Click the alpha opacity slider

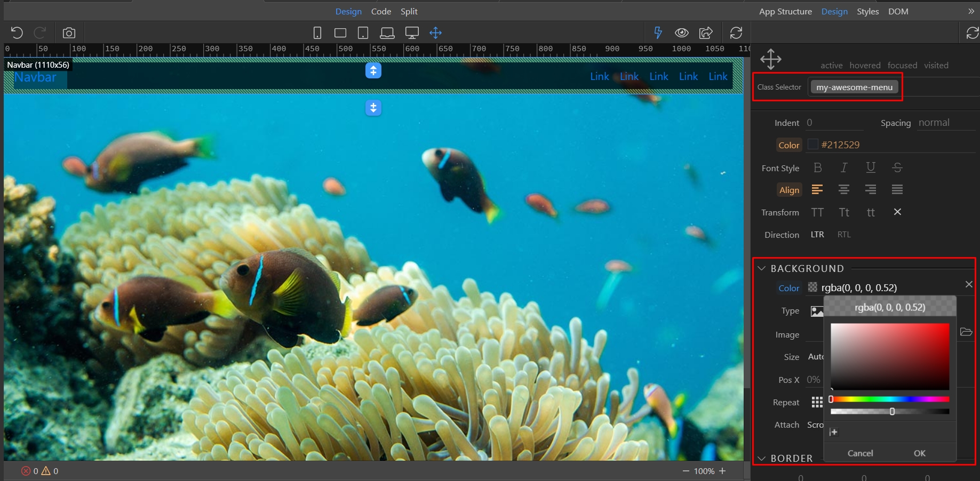890,412
